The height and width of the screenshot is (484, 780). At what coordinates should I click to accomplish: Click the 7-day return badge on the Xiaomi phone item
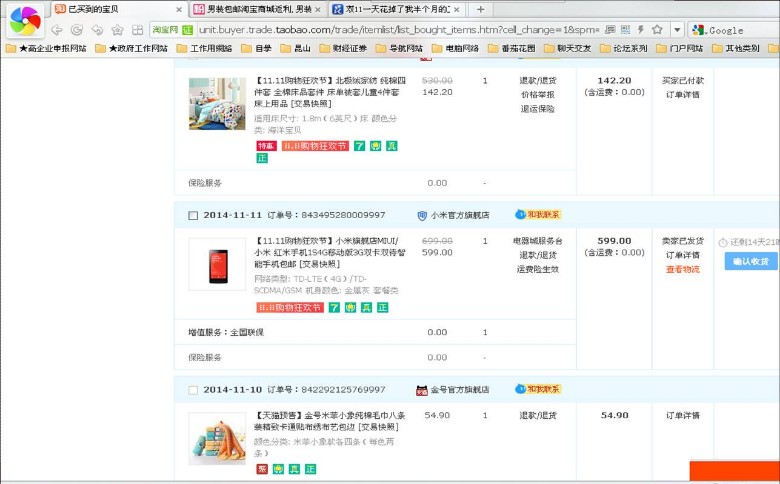tap(334, 307)
